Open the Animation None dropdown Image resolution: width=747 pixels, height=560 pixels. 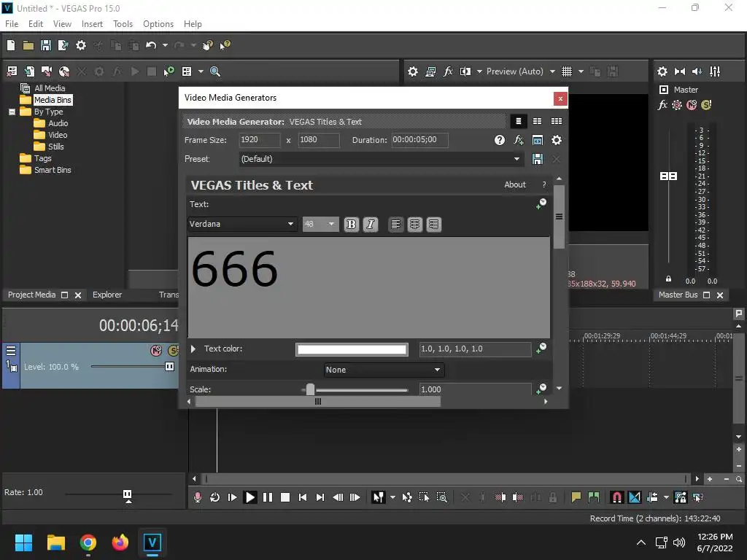pyautogui.click(x=437, y=370)
